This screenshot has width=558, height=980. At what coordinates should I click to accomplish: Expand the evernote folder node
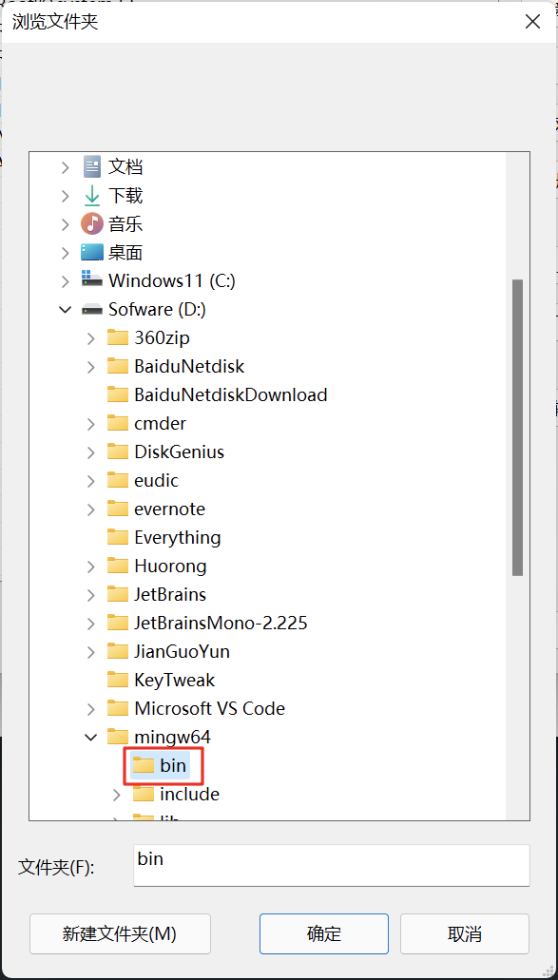click(91, 509)
